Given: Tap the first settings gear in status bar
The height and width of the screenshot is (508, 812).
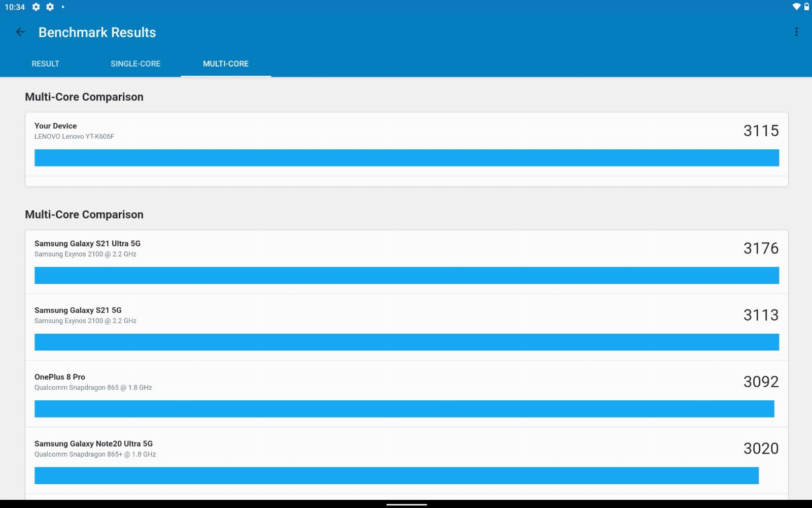Looking at the screenshot, I should click(x=36, y=7).
